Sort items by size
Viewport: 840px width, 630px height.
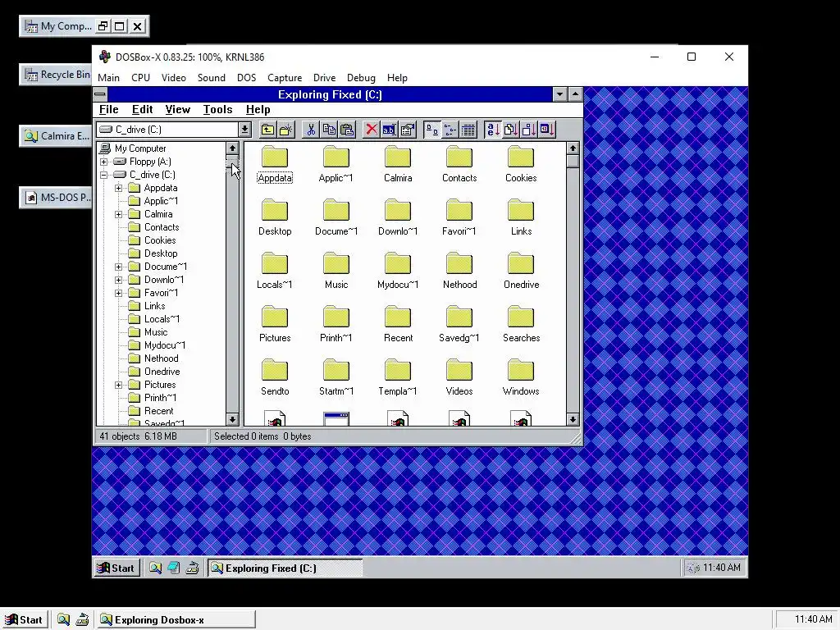point(529,129)
